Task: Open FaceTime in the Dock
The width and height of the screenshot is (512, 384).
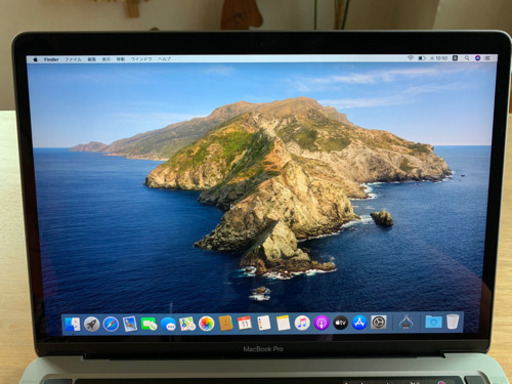Action: click(x=149, y=324)
